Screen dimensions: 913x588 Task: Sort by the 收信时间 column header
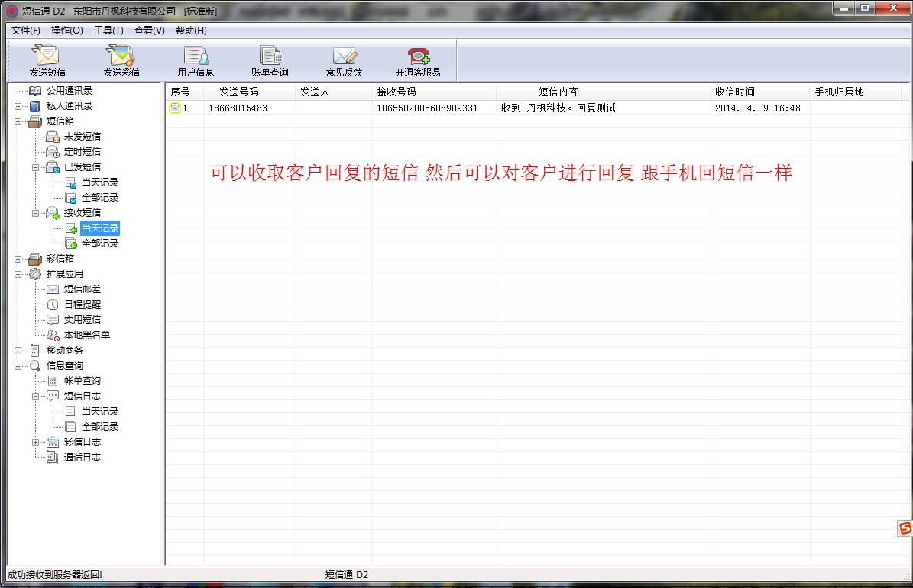pyautogui.click(x=735, y=92)
